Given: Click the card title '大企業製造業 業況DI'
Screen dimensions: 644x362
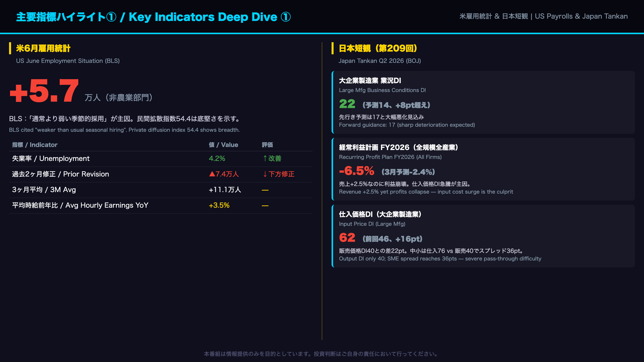Looking at the screenshot, I should pyautogui.click(x=370, y=81).
